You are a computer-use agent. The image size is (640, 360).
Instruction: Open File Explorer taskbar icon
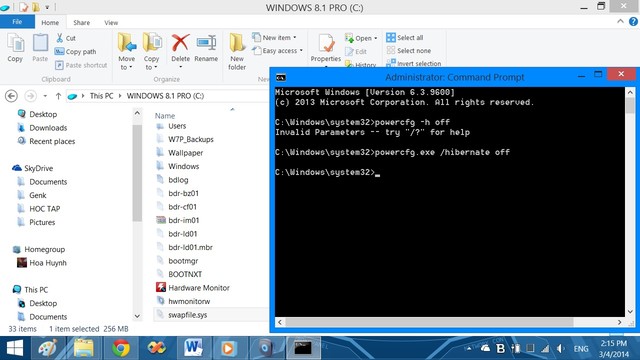[x=84, y=348]
